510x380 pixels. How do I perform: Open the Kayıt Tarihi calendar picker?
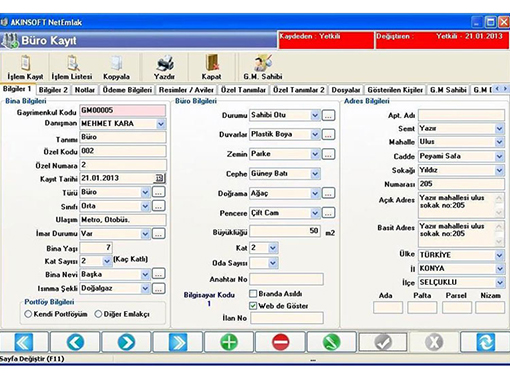click(160, 178)
